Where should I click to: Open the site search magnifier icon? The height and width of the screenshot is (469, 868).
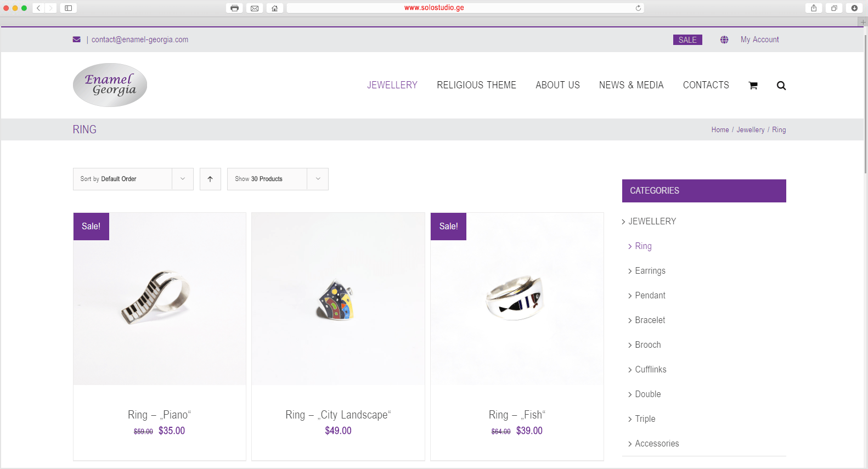click(781, 86)
